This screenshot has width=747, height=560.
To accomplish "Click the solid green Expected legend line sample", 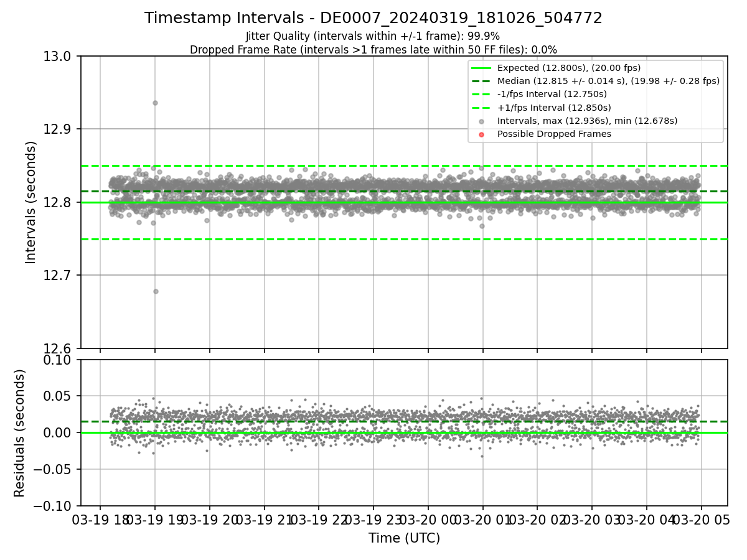I will 481,68.
